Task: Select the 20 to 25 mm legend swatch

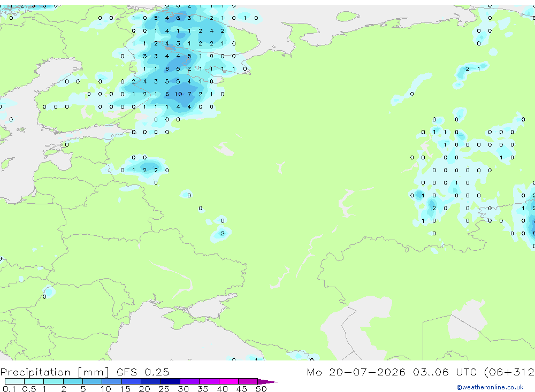Action: [151, 381]
